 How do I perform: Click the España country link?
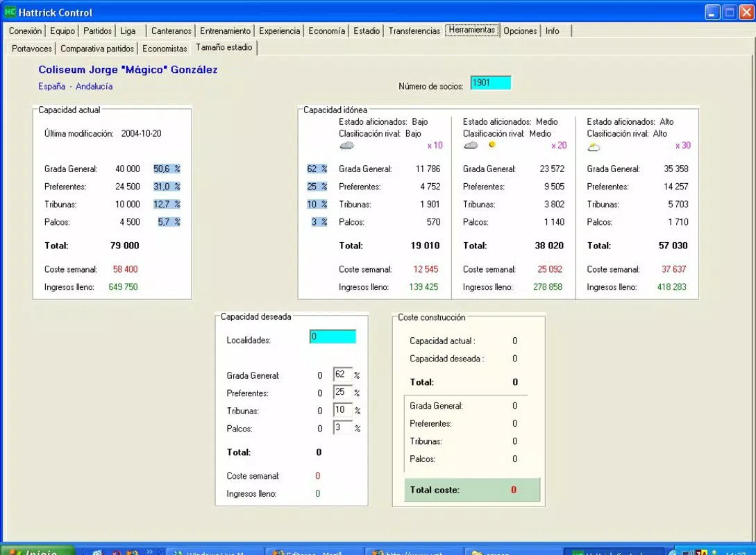(51, 86)
